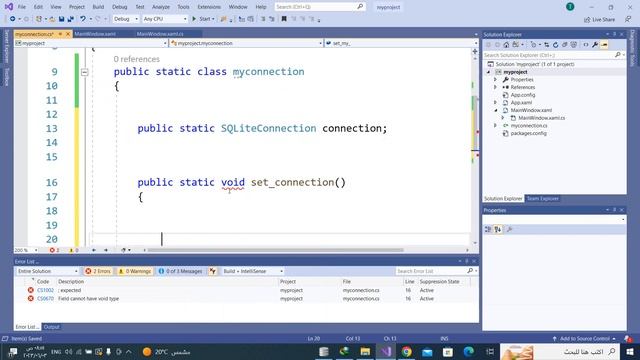Click the Search Solution Explorer field
This screenshot has width=640, height=360.
tap(554, 55)
